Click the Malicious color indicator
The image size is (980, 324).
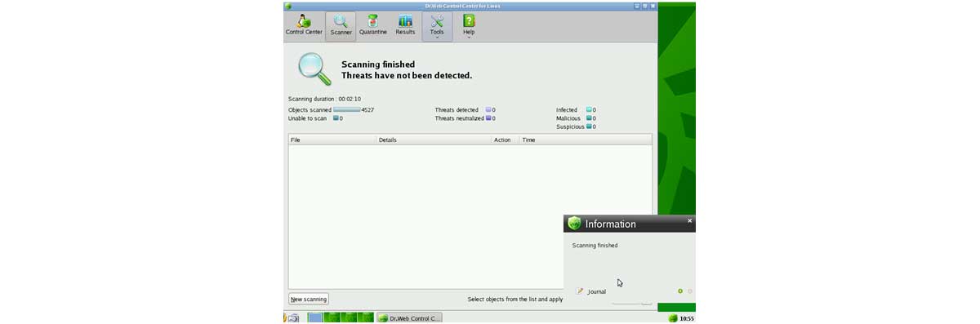tap(589, 118)
